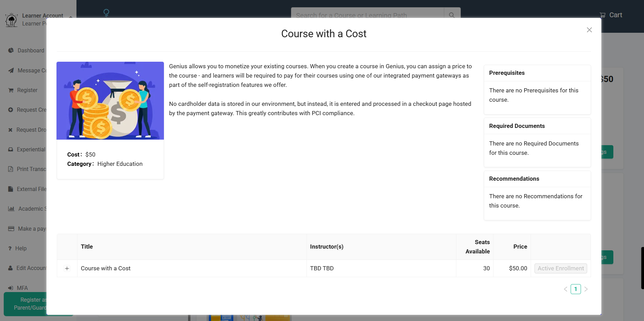Go to page 1 of results
This screenshot has width=644, height=321.
pyautogui.click(x=575, y=289)
